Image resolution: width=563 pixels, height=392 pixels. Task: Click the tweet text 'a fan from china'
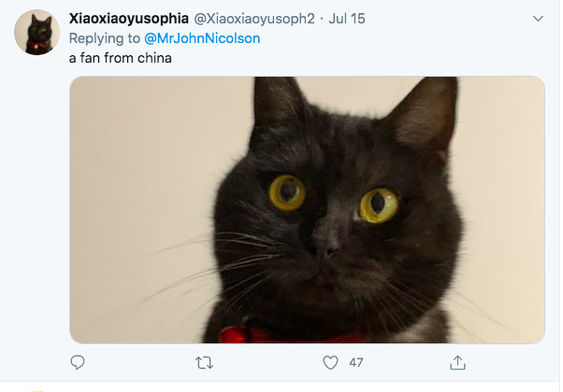[x=121, y=58]
